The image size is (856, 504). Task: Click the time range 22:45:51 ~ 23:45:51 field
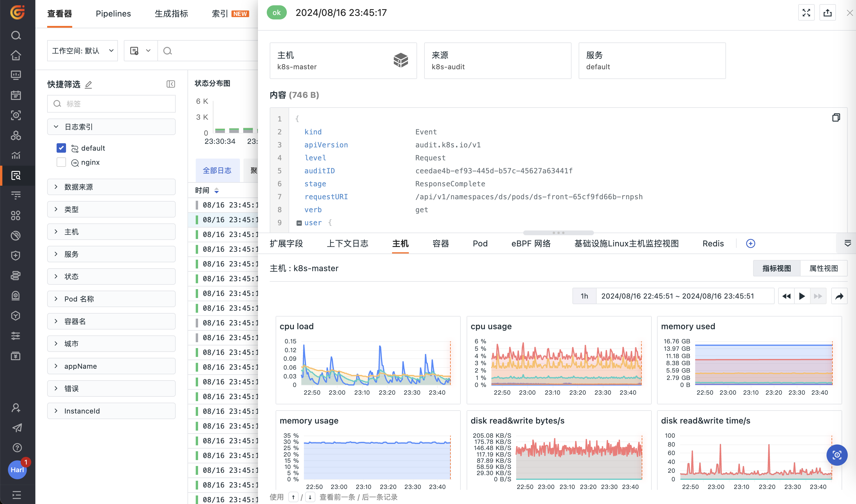point(685,296)
